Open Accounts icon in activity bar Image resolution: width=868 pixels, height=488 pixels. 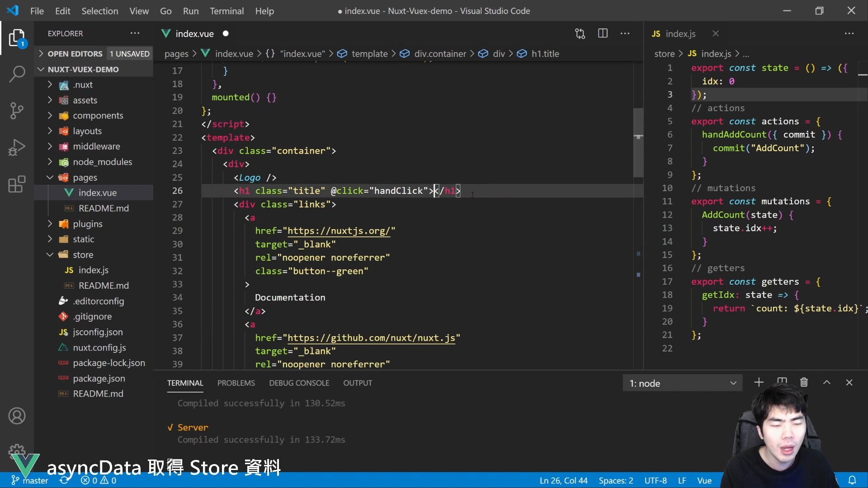(17, 416)
